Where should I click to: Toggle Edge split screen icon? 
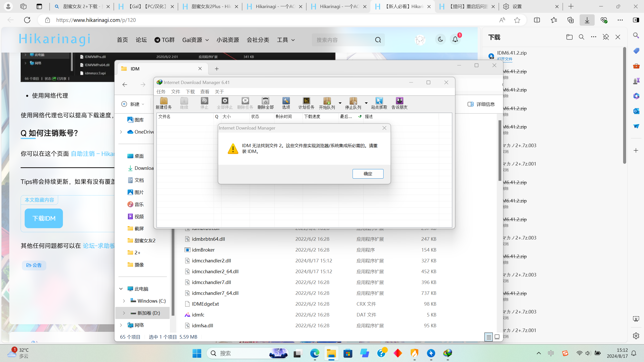coord(537,20)
